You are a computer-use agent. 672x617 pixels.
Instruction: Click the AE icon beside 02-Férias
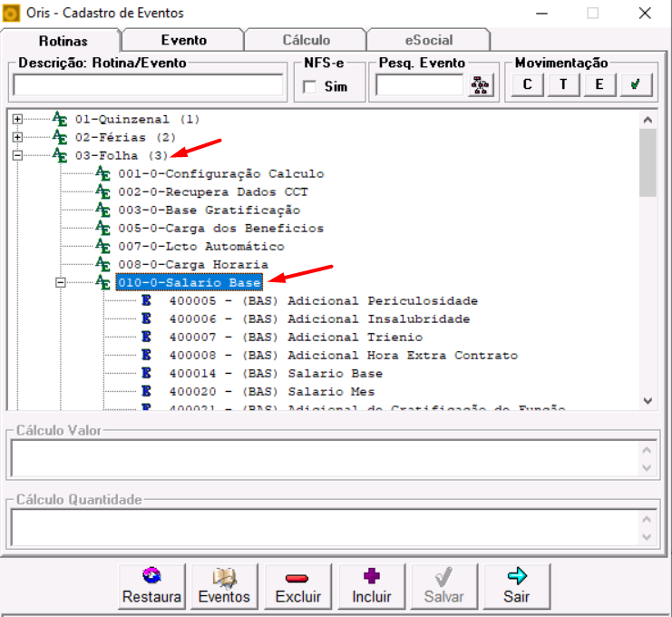pyautogui.click(x=60, y=137)
